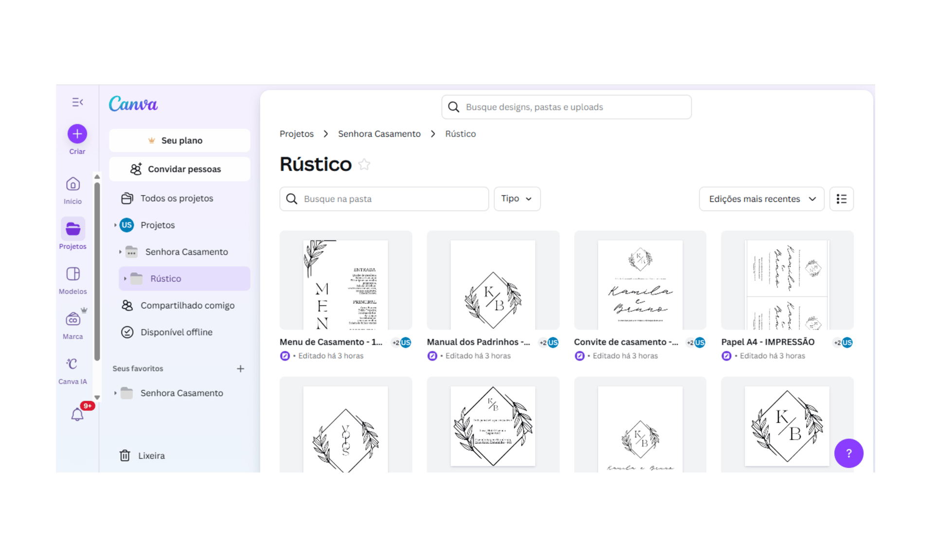The height and width of the screenshot is (560, 934).
Task: Open the Tipo filter dropdown
Action: (x=517, y=199)
